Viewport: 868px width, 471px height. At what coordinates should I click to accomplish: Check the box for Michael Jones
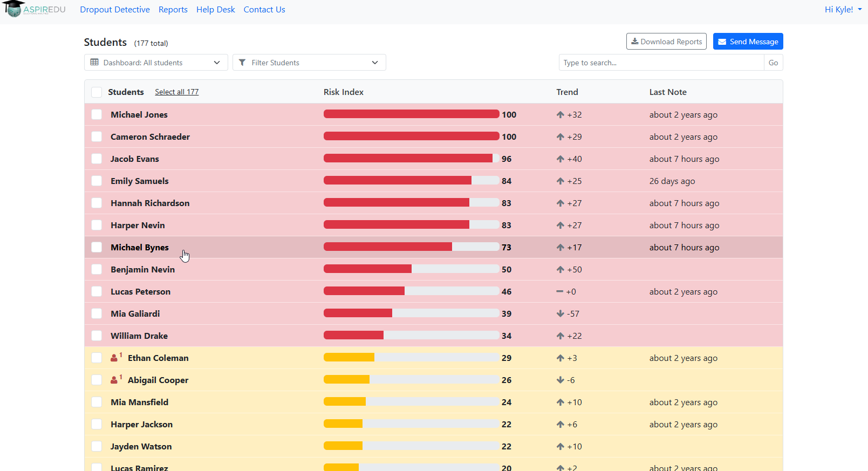tap(97, 114)
